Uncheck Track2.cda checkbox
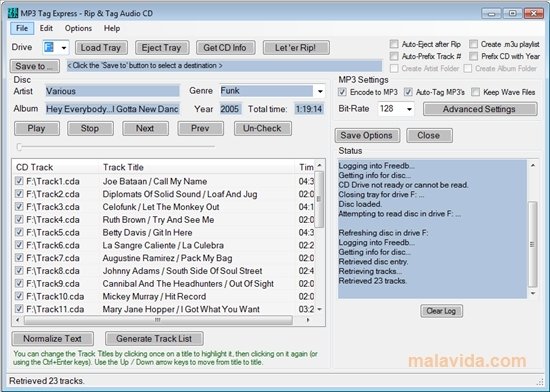The image size is (550, 392). [x=19, y=194]
